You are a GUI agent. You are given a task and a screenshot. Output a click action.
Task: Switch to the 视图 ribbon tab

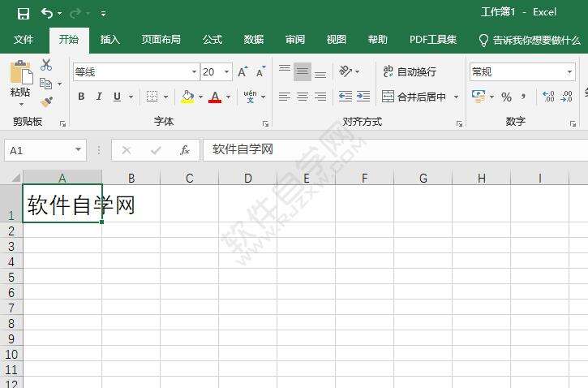tap(336, 40)
